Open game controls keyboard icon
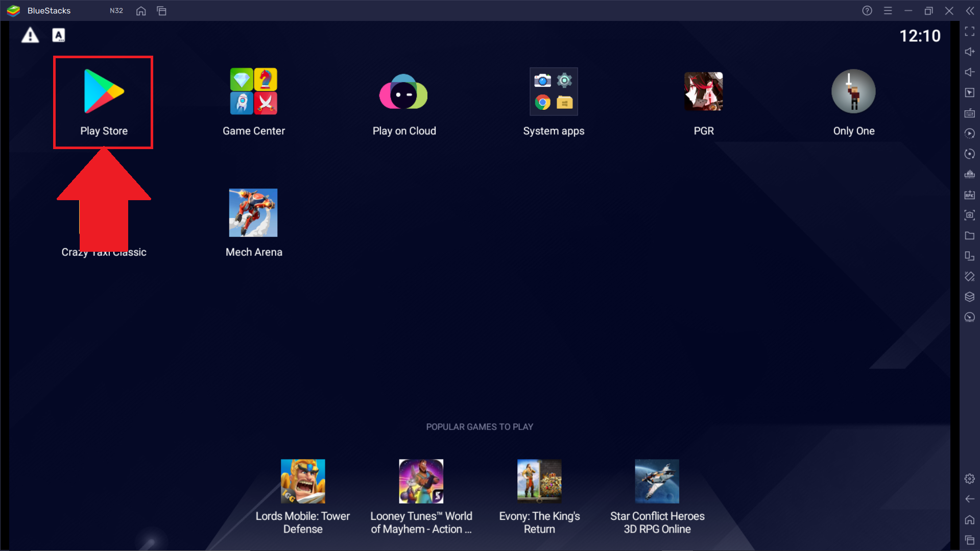 [970, 113]
